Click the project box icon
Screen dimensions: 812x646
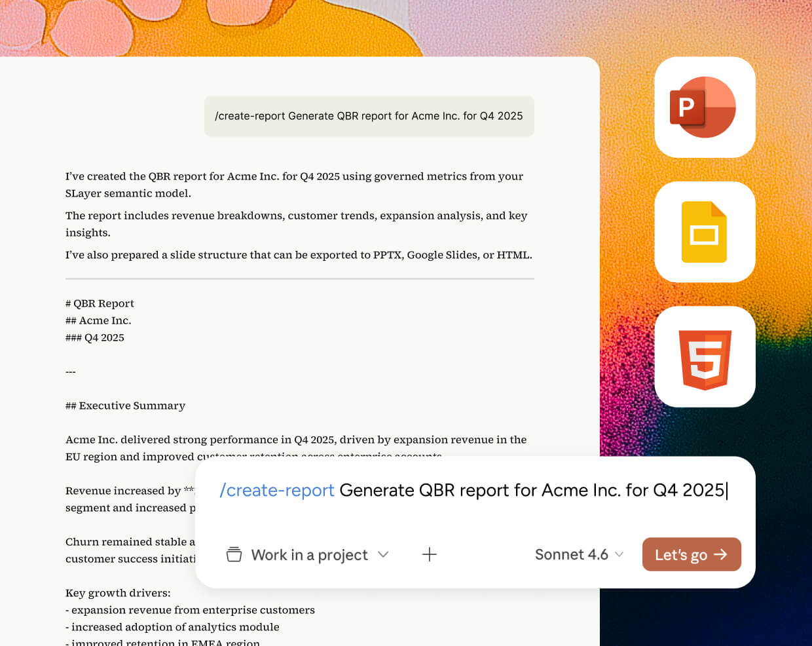[234, 555]
